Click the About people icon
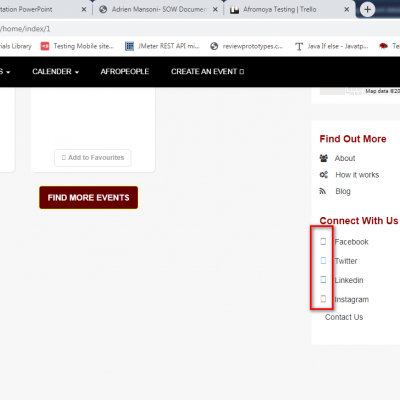This screenshot has width=400, height=400. [324, 158]
